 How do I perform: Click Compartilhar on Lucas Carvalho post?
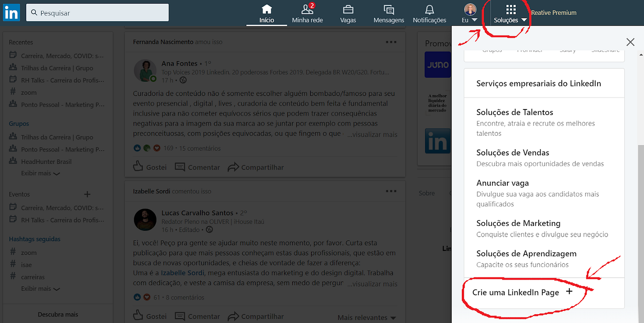click(256, 316)
